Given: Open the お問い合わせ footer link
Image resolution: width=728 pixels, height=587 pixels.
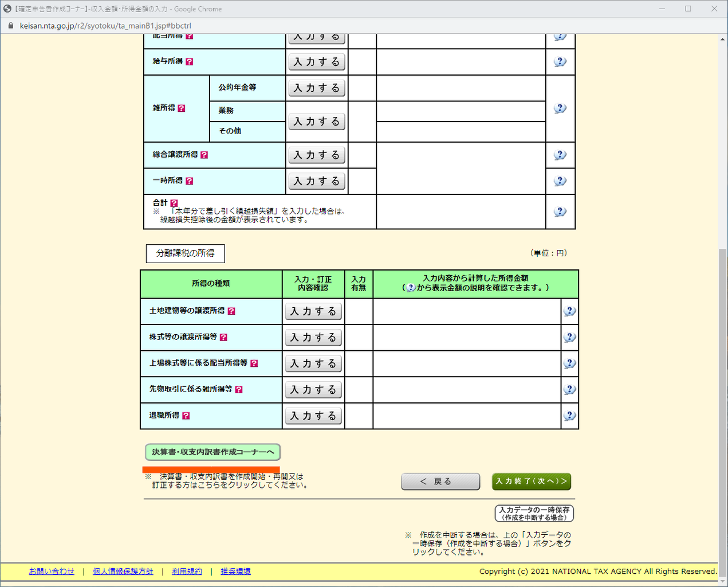Looking at the screenshot, I should [x=52, y=572].
